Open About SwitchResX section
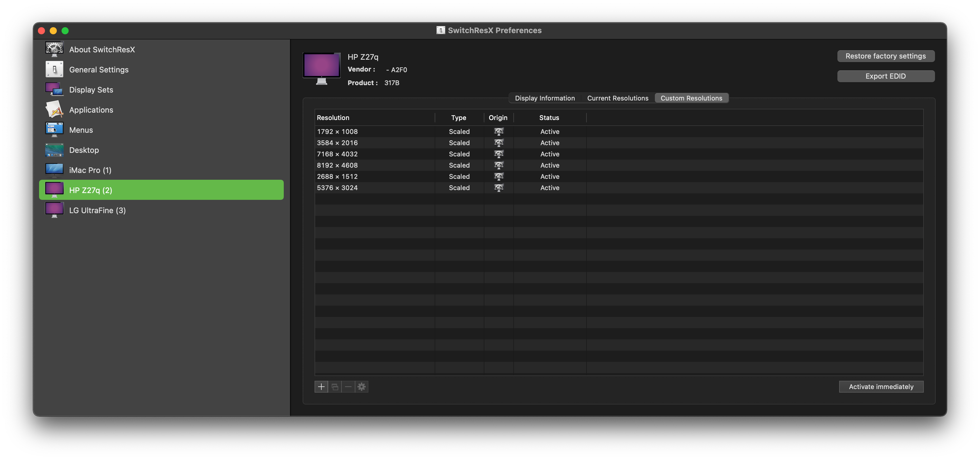This screenshot has width=980, height=460. (x=161, y=49)
